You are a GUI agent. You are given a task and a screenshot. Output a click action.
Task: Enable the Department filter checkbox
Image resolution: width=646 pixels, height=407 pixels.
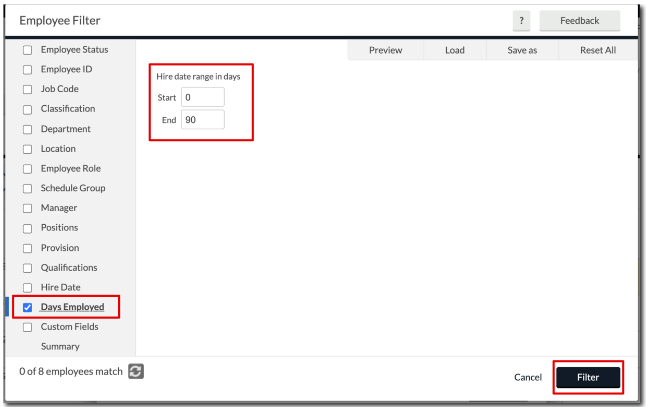coord(28,129)
